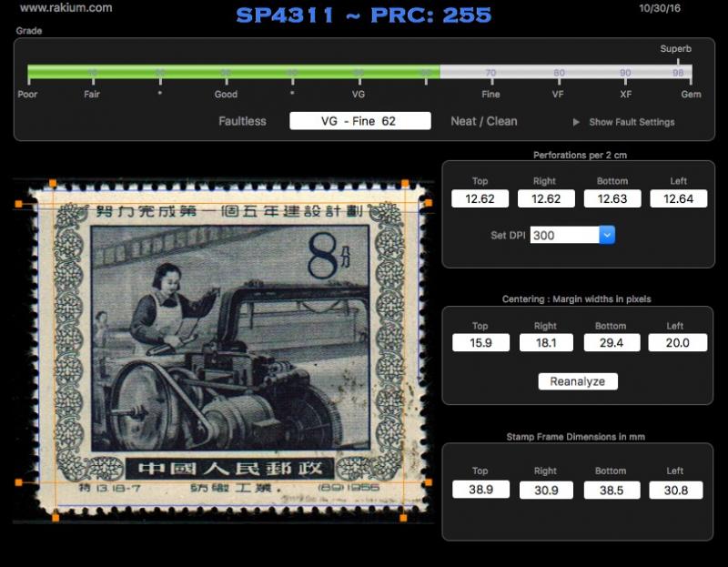
Task: Edit the Top frame dimension field showing 38.9
Action: coord(480,490)
